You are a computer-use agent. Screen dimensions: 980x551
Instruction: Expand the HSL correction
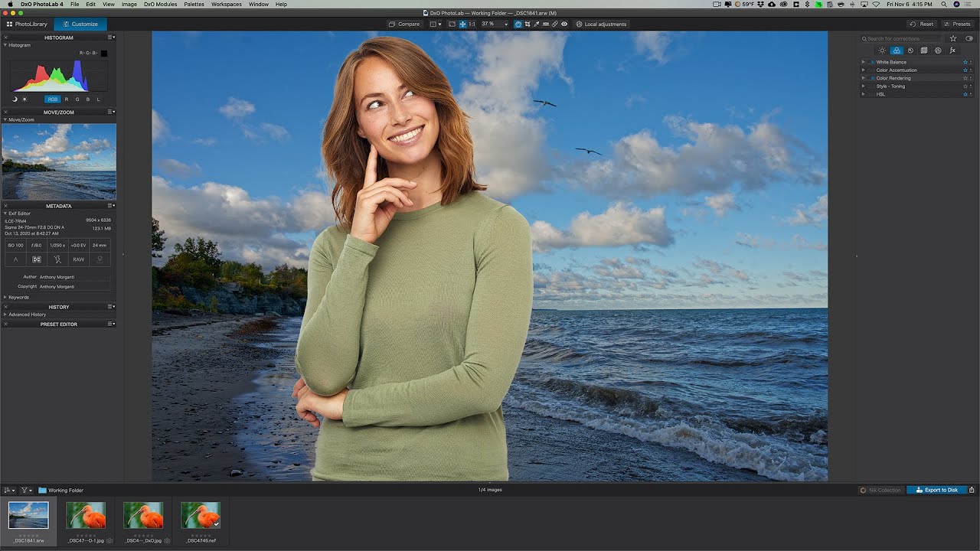pos(863,94)
